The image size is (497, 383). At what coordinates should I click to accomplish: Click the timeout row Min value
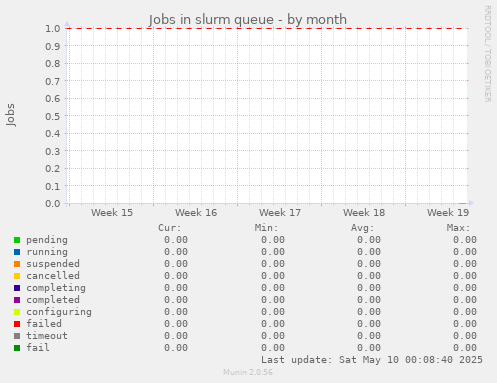(x=273, y=336)
